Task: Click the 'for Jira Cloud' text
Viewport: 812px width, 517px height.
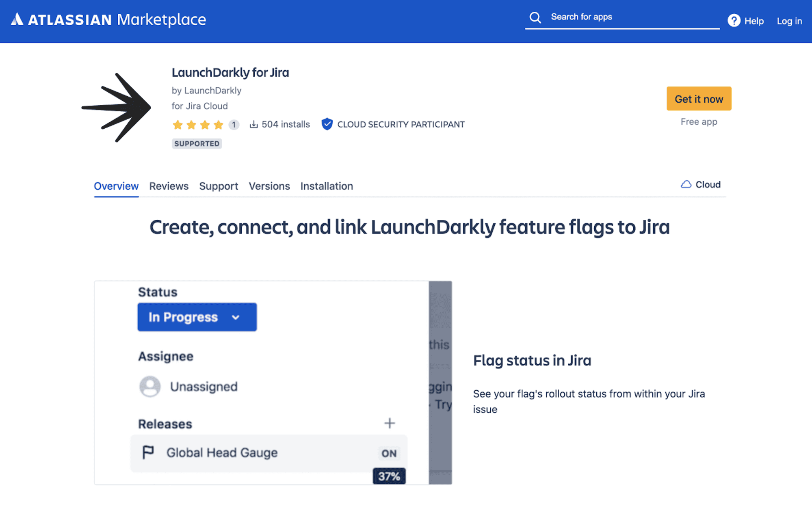Action: [199, 106]
